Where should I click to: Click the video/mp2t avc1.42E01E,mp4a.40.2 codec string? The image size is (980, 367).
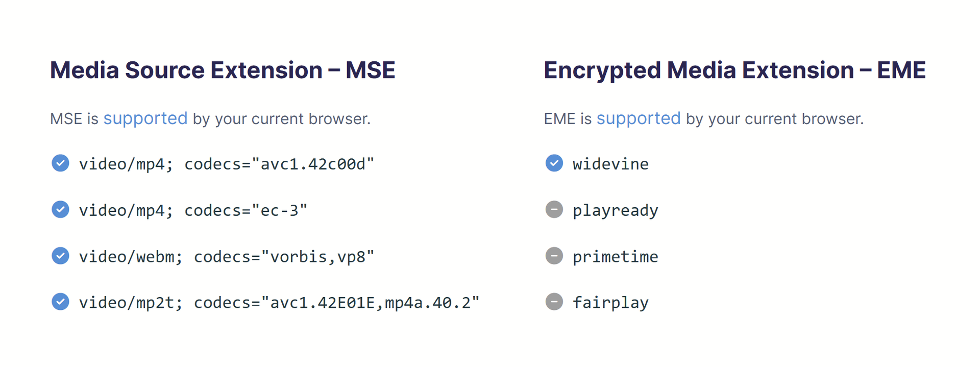279,303
